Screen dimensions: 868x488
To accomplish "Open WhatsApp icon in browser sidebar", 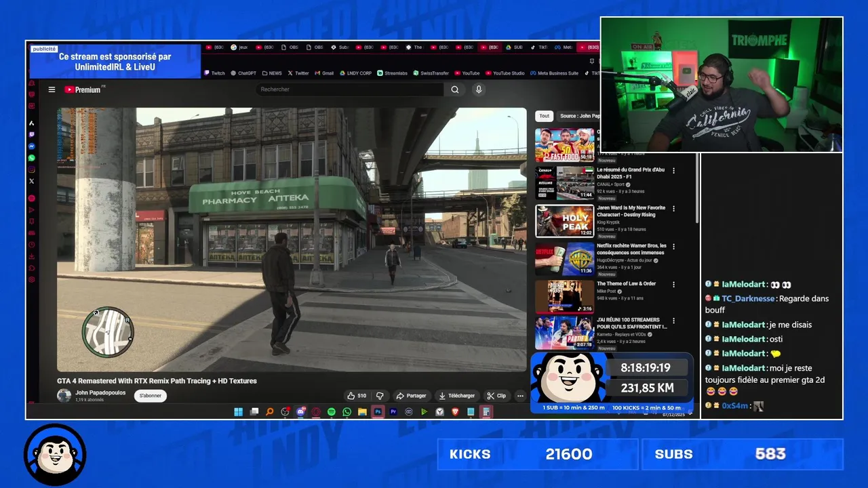I will 32,158.
